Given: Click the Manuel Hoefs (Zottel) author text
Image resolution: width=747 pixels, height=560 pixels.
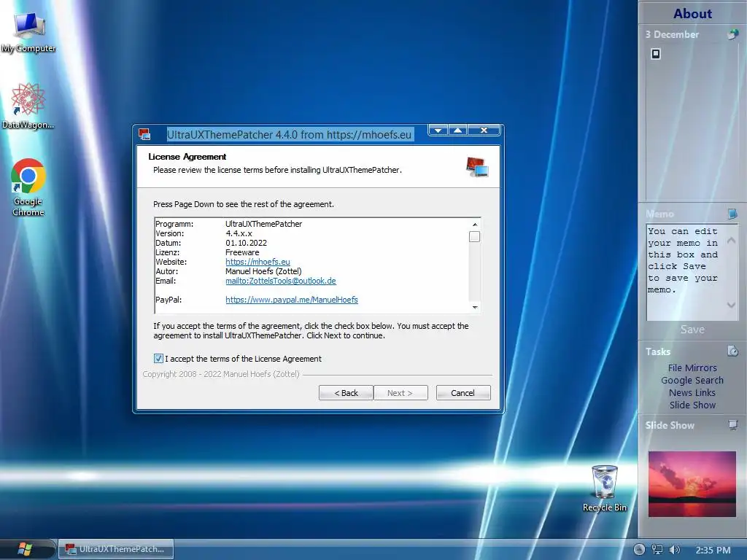Looking at the screenshot, I should point(263,271).
